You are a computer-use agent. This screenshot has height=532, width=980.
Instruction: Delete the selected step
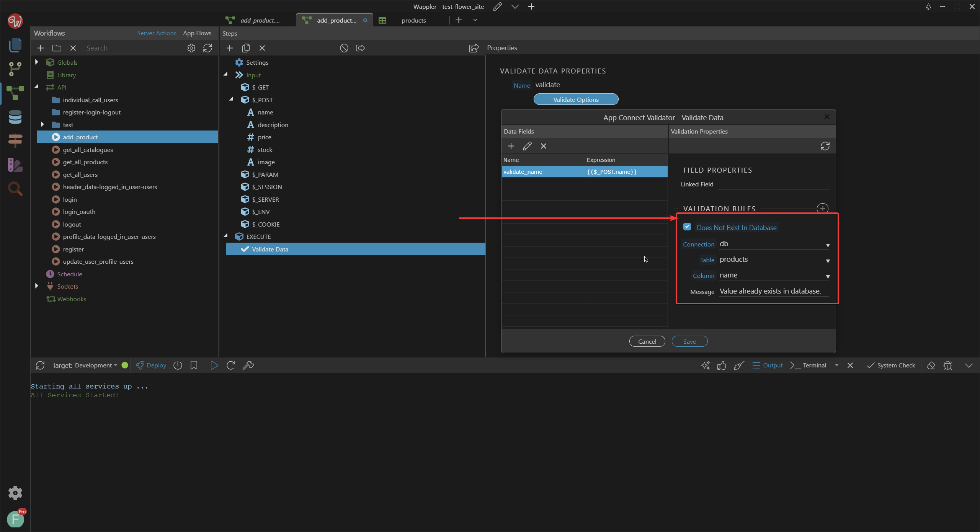[x=262, y=48]
